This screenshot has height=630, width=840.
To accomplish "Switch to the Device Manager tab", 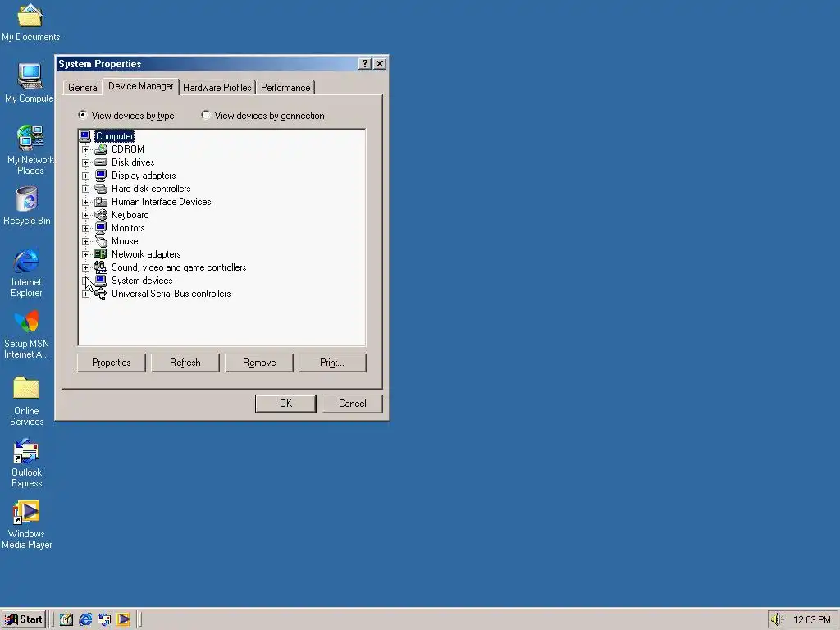I will tap(140, 86).
